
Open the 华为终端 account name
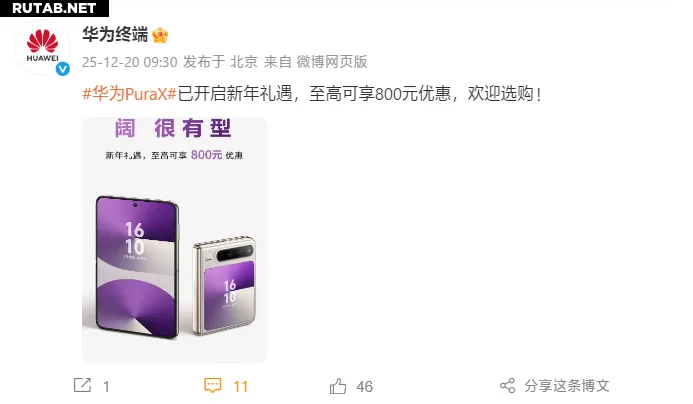tap(115, 34)
